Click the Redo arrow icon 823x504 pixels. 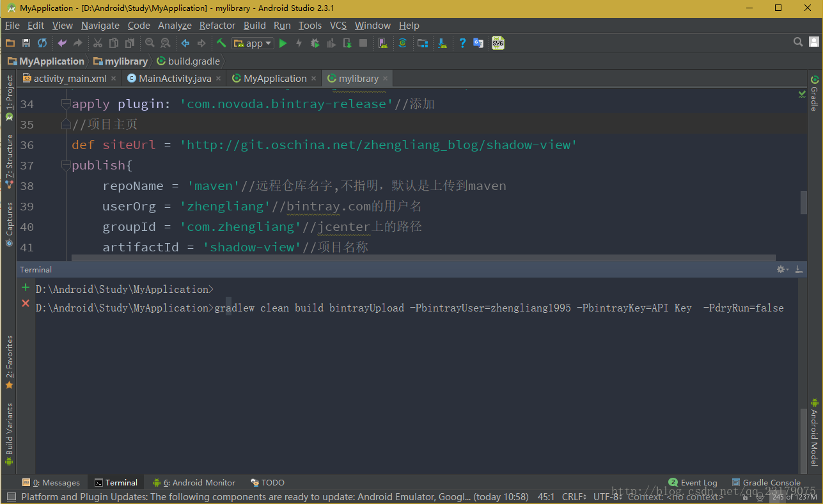(78, 43)
